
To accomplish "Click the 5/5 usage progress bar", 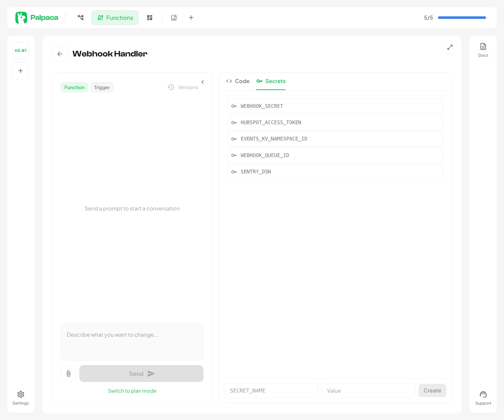I will click(462, 17).
